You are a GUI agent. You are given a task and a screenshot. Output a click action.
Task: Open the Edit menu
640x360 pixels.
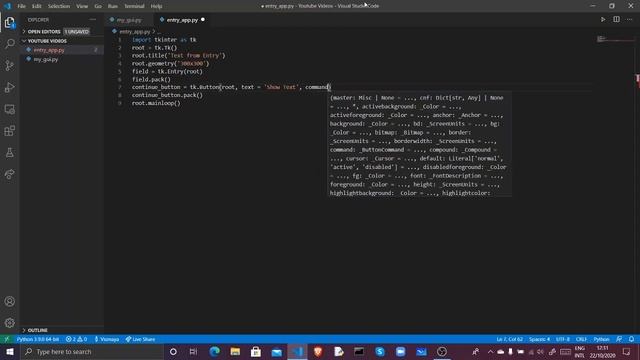pos(37,6)
